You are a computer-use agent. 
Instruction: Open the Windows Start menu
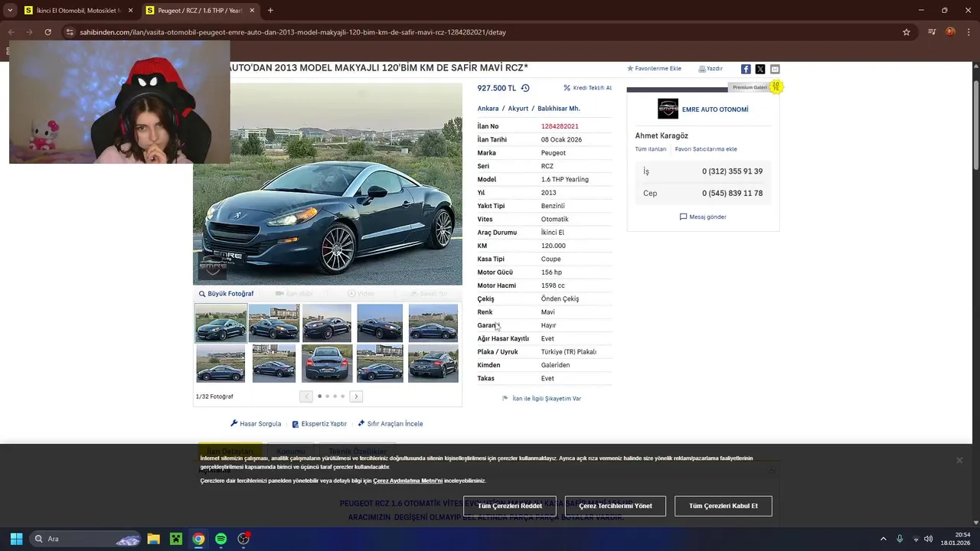[x=16, y=539]
